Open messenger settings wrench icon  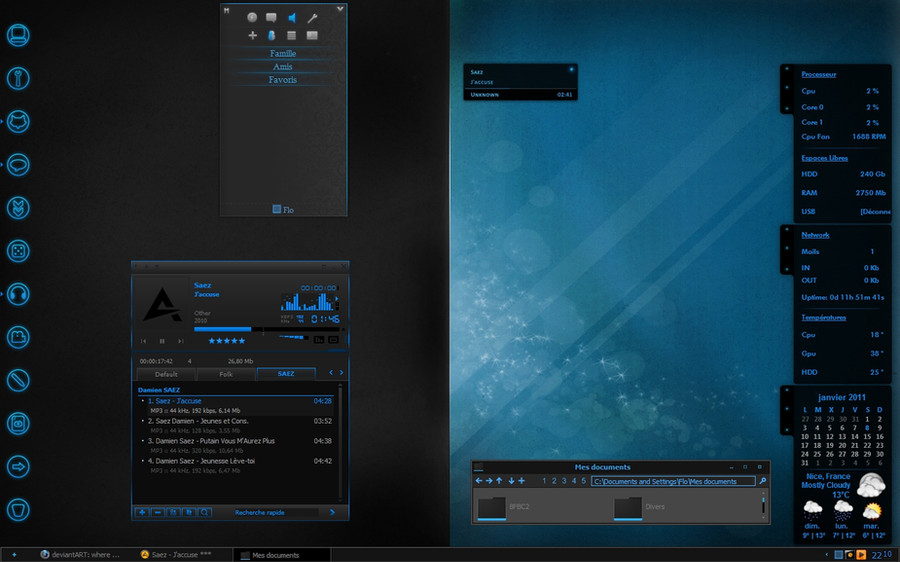(312, 18)
